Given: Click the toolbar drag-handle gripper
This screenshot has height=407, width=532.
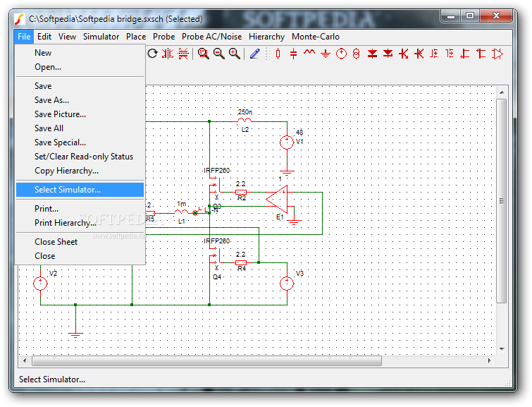Looking at the screenshot, I should coord(268,54).
